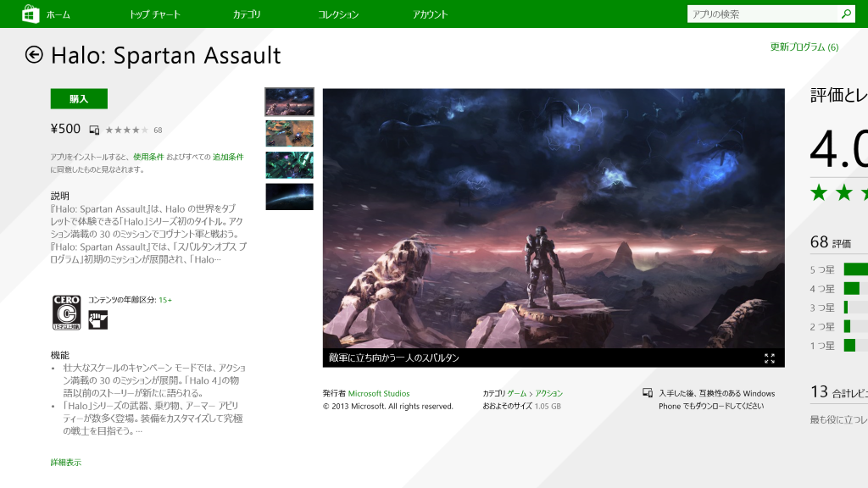Click the Windows Phone compatibility icon
Viewport: 868px width, 488px height.
pos(647,393)
